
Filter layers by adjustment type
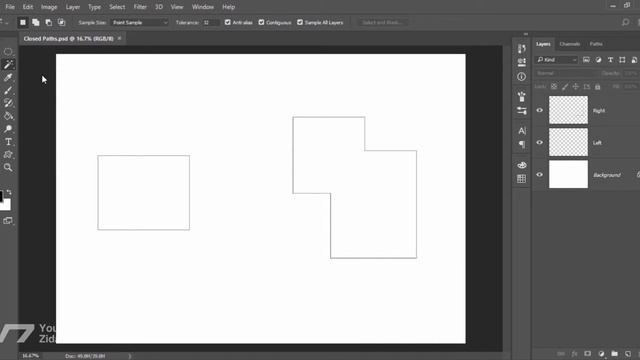click(598, 60)
